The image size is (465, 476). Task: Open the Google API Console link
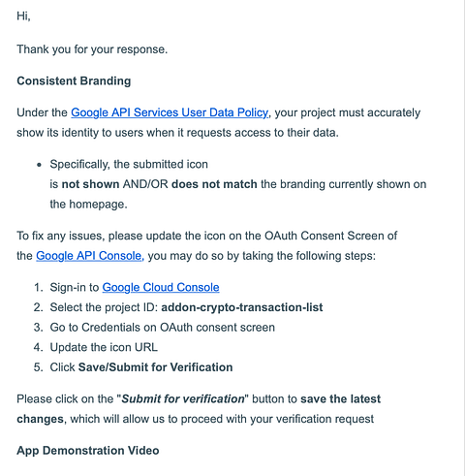89,256
